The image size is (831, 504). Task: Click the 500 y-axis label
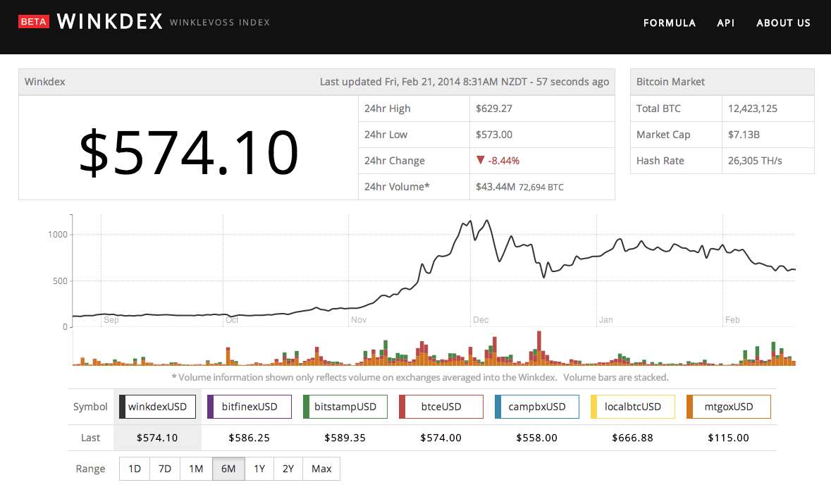click(60, 281)
